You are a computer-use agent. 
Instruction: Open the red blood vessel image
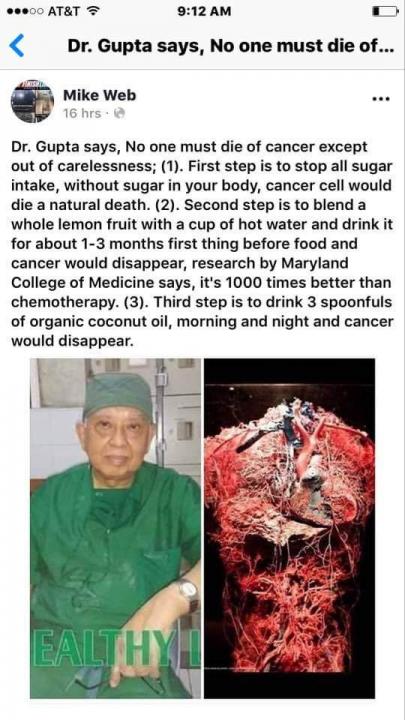point(289,528)
